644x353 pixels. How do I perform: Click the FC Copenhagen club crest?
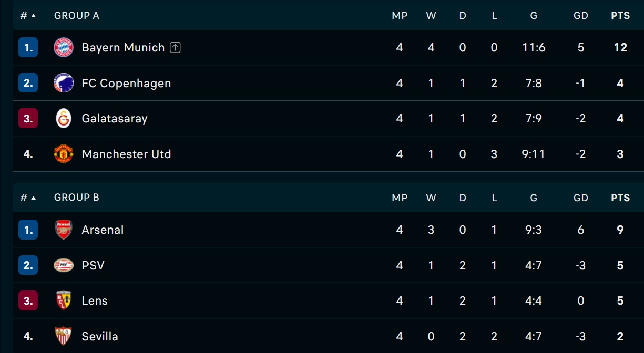coord(64,83)
